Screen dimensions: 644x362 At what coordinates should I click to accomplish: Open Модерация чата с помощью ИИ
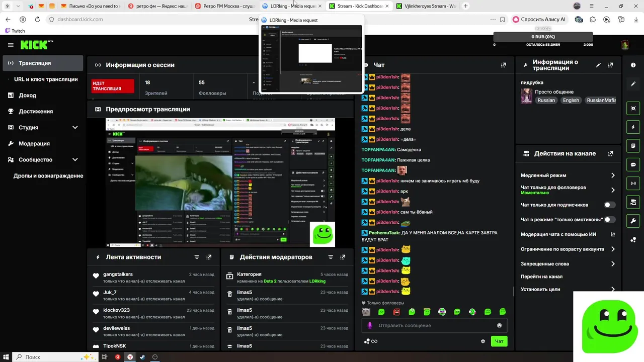point(568,234)
